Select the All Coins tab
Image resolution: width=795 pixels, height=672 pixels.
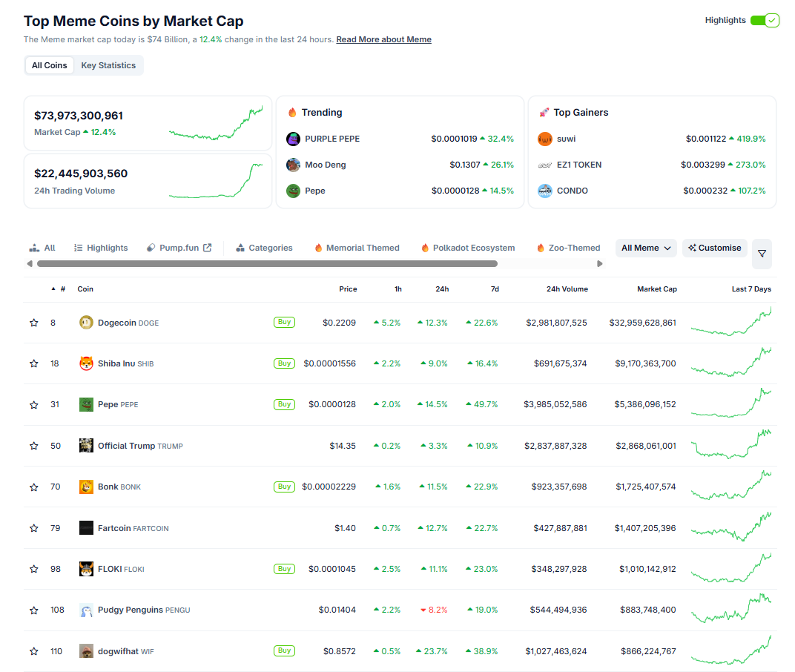click(49, 65)
